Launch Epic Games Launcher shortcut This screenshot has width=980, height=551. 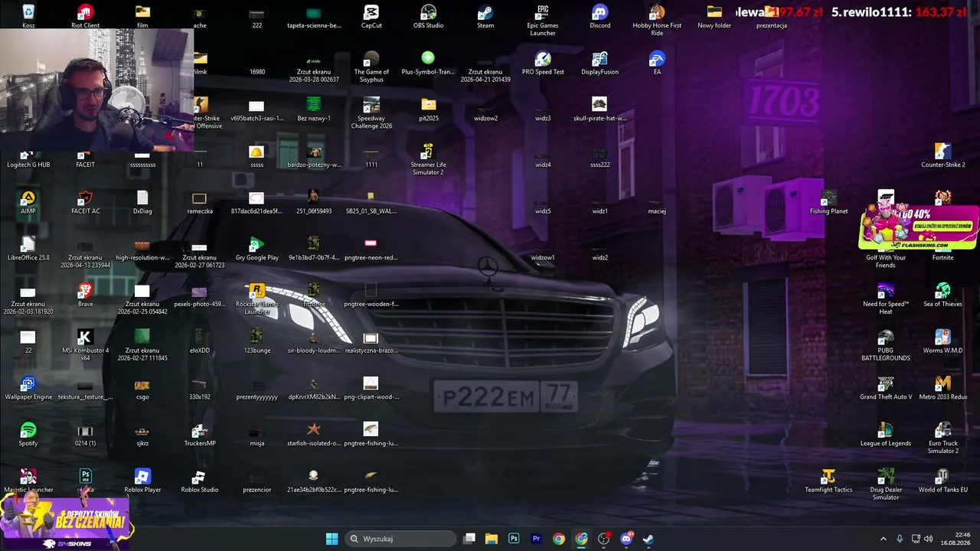(x=543, y=21)
